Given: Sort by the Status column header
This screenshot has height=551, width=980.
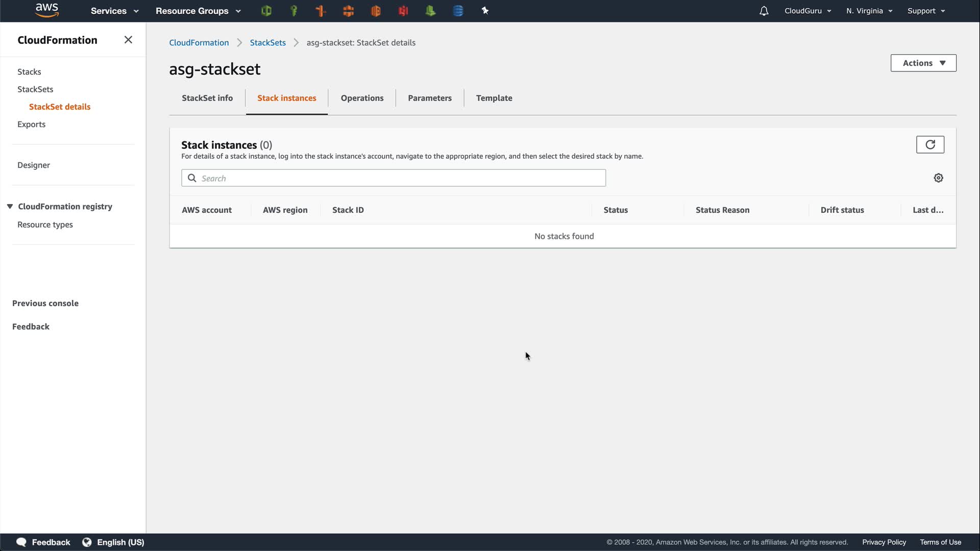Looking at the screenshot, I should click(x=616, y=210).
